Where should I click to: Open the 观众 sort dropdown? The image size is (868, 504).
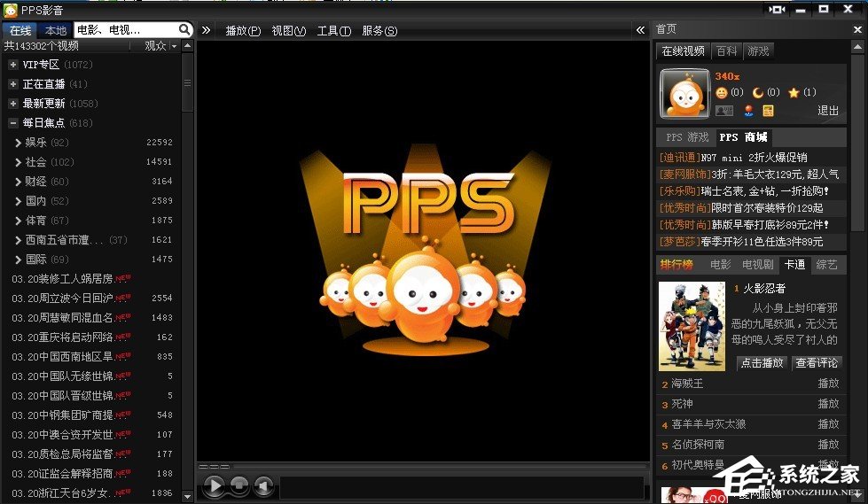pos(175,46)
